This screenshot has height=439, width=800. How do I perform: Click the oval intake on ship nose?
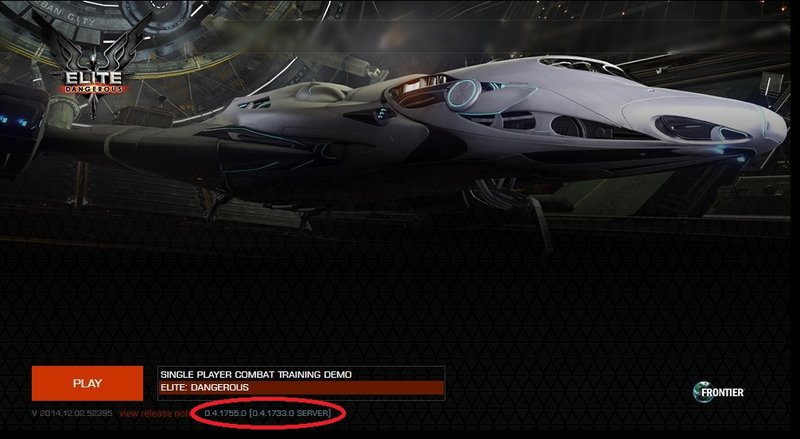coord(702,129)
